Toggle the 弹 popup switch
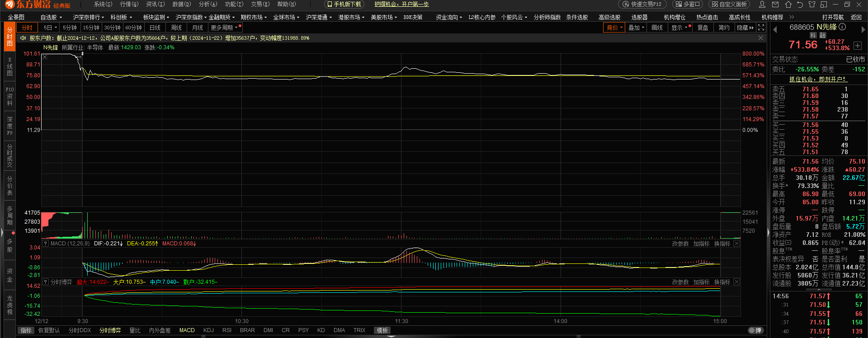The height and width of the screenshot is (338, 868). pyautogui.click(x=755, y=330)
